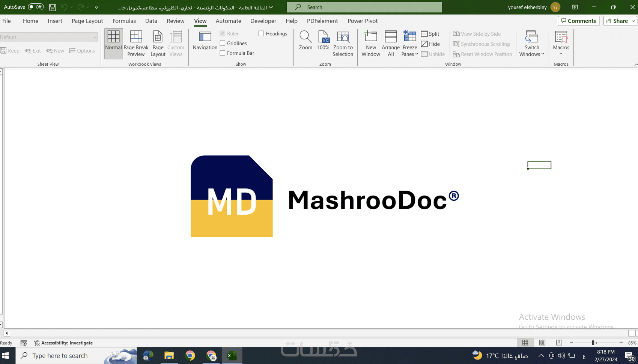
Task: Open Excel from the Windows taskbar
Action: pyautogui.click(x=232, y=355)
